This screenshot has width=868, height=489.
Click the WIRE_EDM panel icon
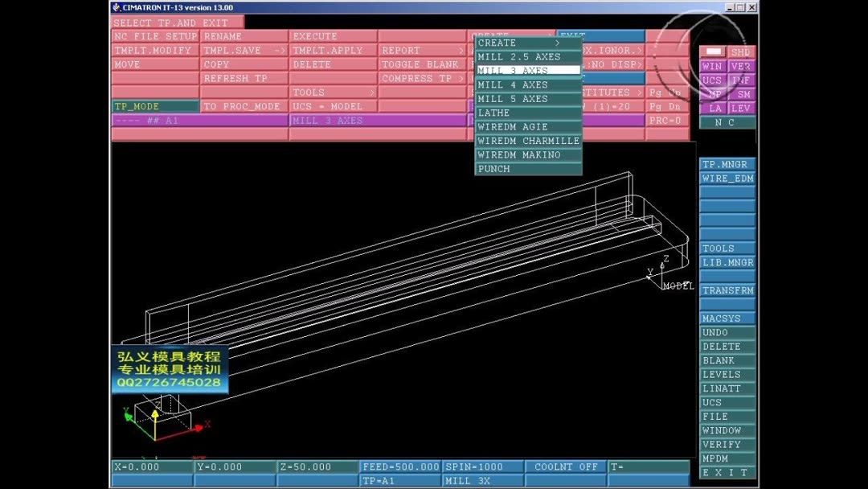[x=727, y=178]
